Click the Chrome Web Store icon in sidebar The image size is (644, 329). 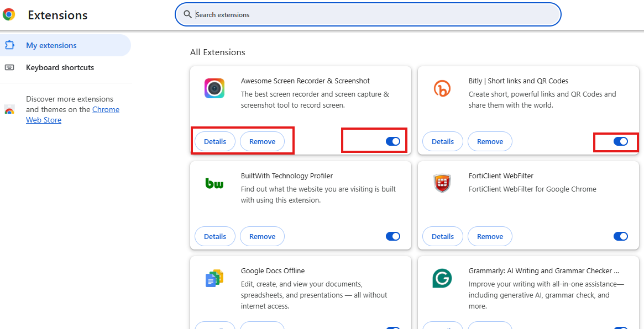9,109
